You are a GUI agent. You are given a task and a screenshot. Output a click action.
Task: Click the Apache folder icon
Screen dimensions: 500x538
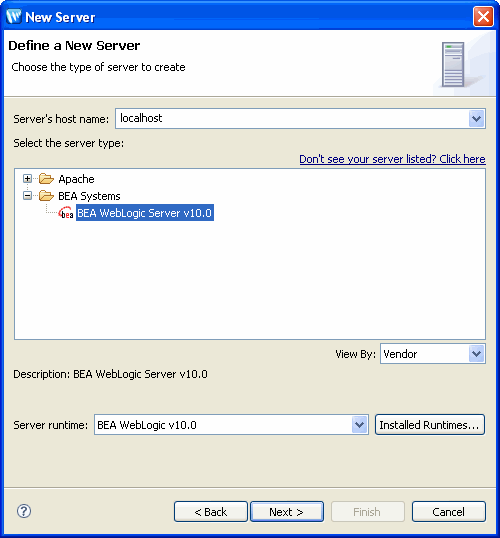[46, 179]
